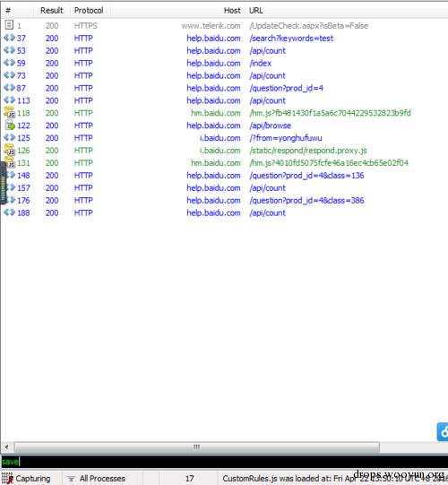
Task: Focus the QuickExec command box with save
Action: point(224,462)
